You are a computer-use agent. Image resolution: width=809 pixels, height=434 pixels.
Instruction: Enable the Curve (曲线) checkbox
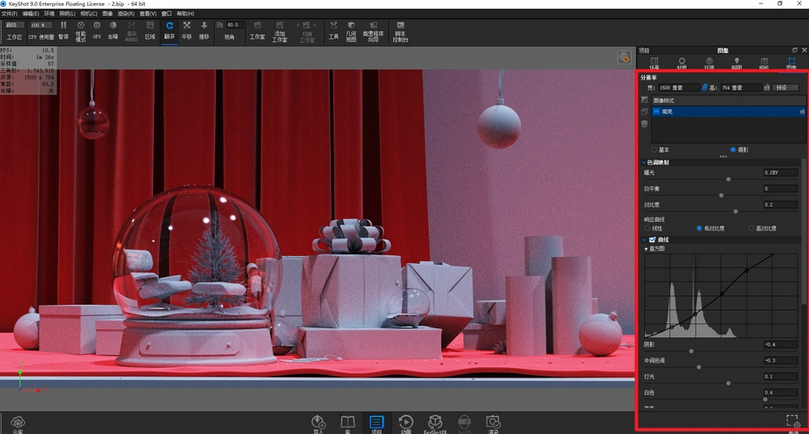pyautogui.click(x=650, y=239)
